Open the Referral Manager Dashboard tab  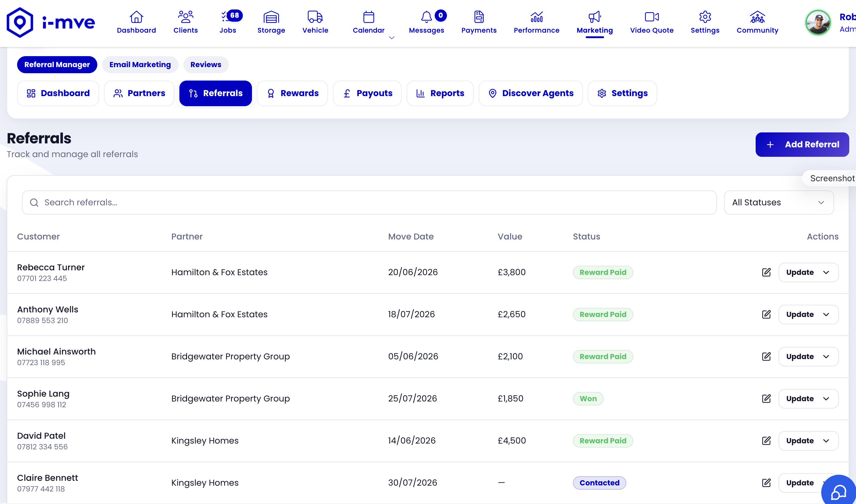58,93
